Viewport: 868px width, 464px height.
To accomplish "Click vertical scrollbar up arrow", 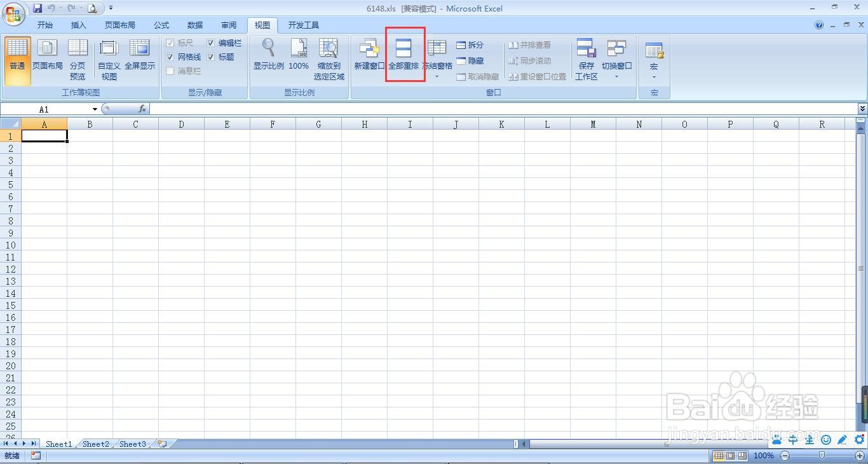I will [x=861, y=128].
